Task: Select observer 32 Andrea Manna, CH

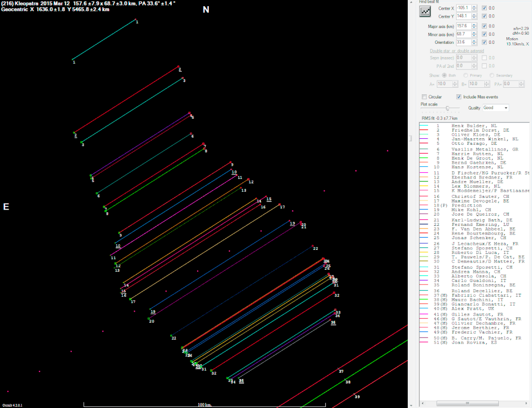Action: coord(474,271)
